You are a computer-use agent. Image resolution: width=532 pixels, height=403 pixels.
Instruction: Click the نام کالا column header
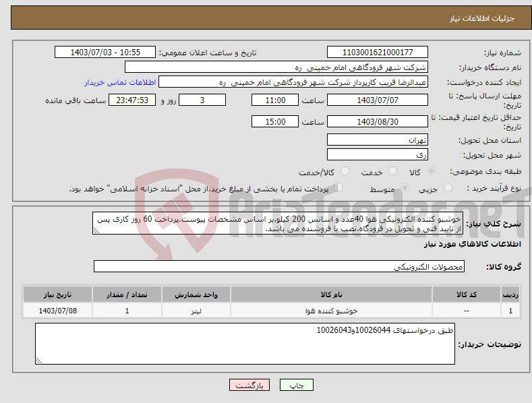pos(331,294)
